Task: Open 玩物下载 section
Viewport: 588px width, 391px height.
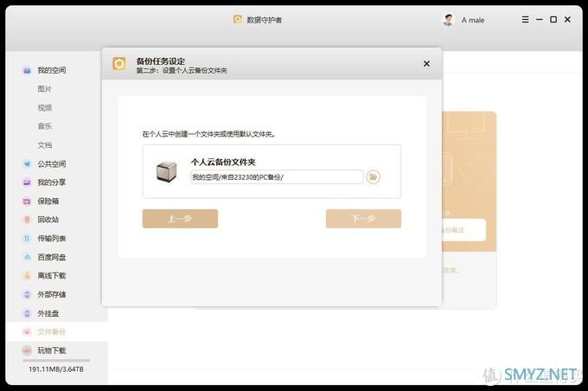Action: [x=52, y=350]
